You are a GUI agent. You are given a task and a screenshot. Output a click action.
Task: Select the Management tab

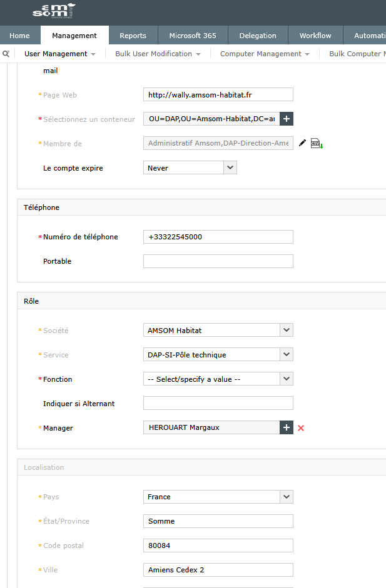[x=74, y=36]
